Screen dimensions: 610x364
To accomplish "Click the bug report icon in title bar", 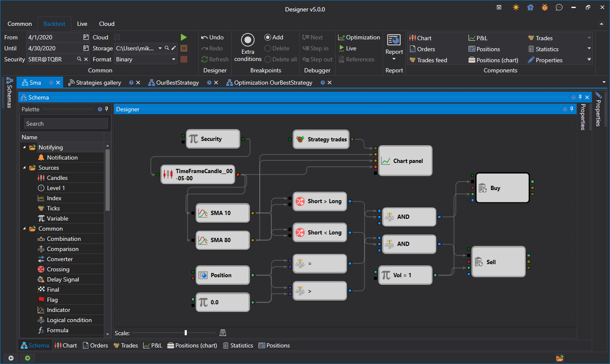I will coord(545,8).
